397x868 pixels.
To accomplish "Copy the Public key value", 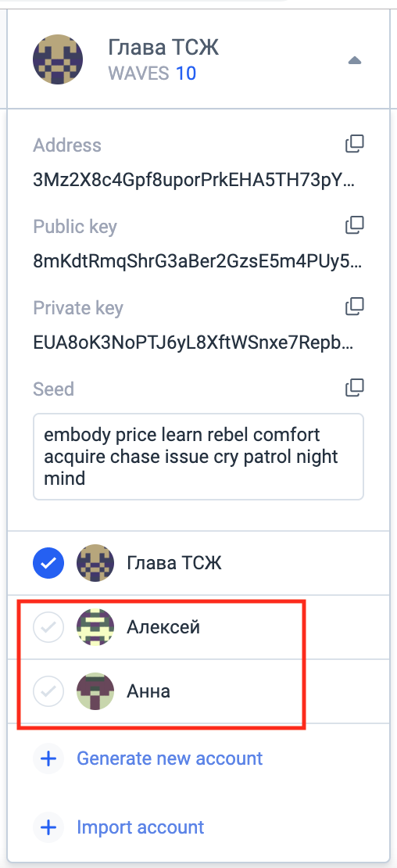I will click(x=355, y=224).
